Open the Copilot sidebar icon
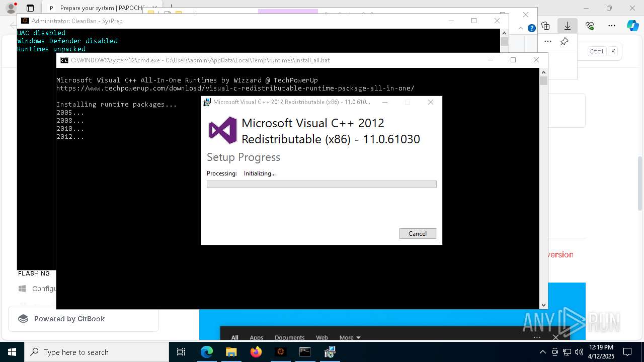 tap(632, 26)
